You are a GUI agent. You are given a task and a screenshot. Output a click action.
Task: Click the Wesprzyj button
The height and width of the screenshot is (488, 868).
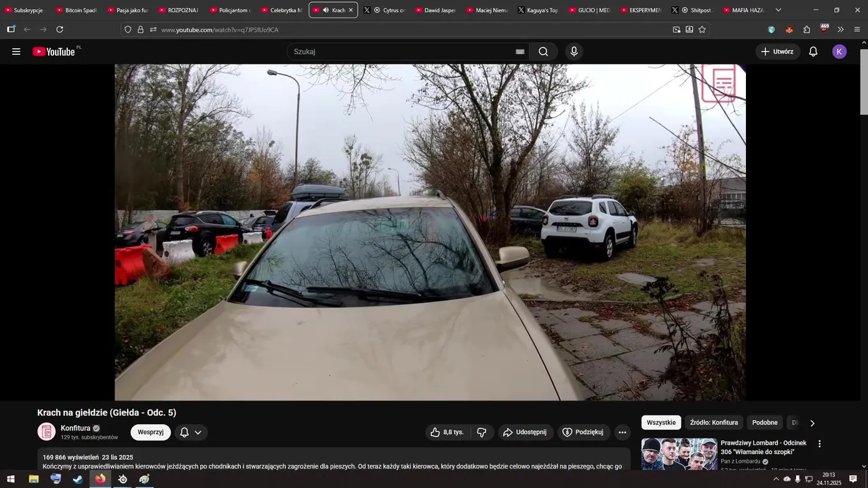click(x=151, y=432)
